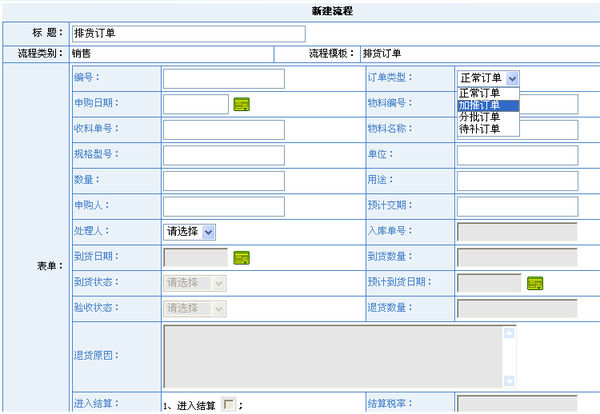Focus the 数量 input field
This screenshot has height=414, width=600.
click(224, 181)
